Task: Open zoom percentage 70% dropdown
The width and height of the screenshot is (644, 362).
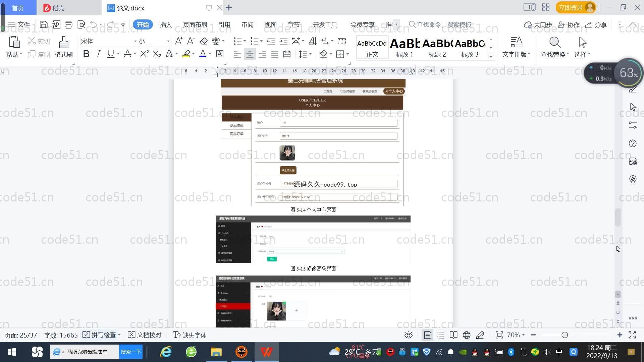Action: 516,335
